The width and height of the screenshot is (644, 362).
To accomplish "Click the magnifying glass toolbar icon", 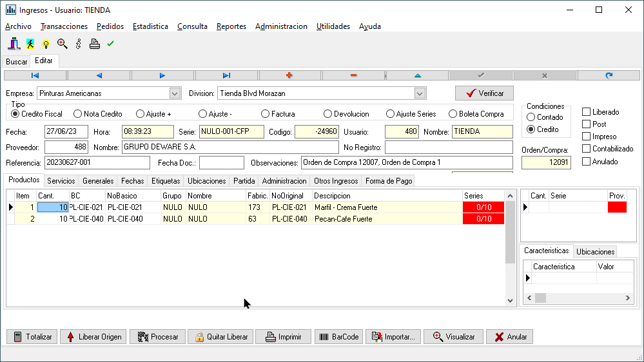I will click(x=62, y=44).
